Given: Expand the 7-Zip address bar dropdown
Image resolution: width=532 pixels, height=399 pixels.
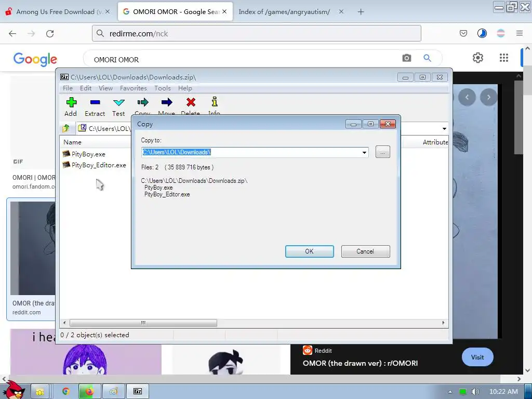Looking at the screenshot, I should click(x=444, y=129).
